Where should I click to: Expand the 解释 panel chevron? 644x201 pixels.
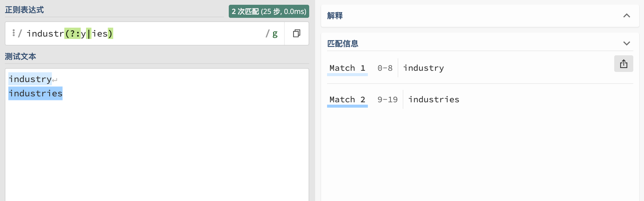(x=627, y=16)
